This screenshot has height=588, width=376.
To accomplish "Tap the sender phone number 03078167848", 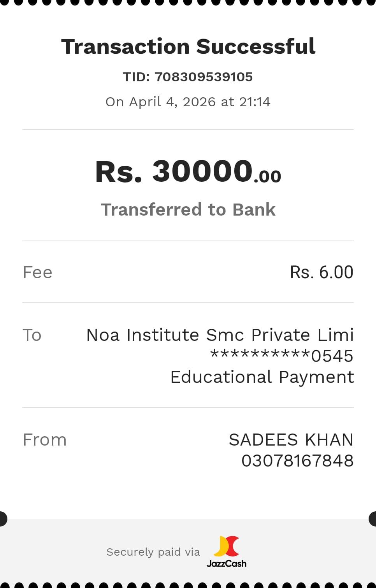I will point(297,461).
